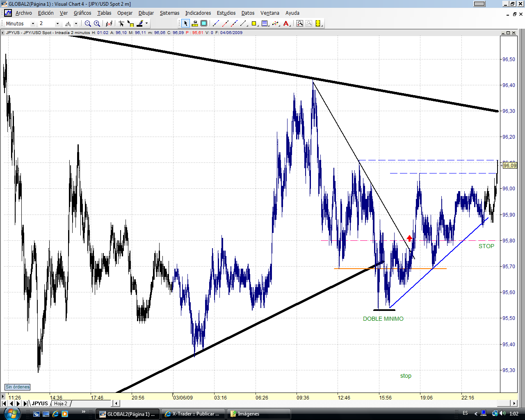
Task: Click the cyan rectangle area tool
Action: tap(204, 24)
